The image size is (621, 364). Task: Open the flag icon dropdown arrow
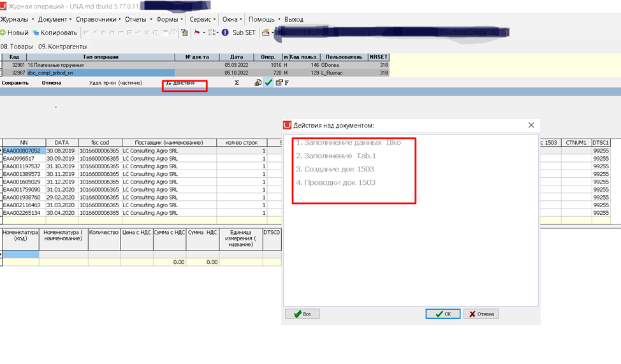[x=204, y=33]
